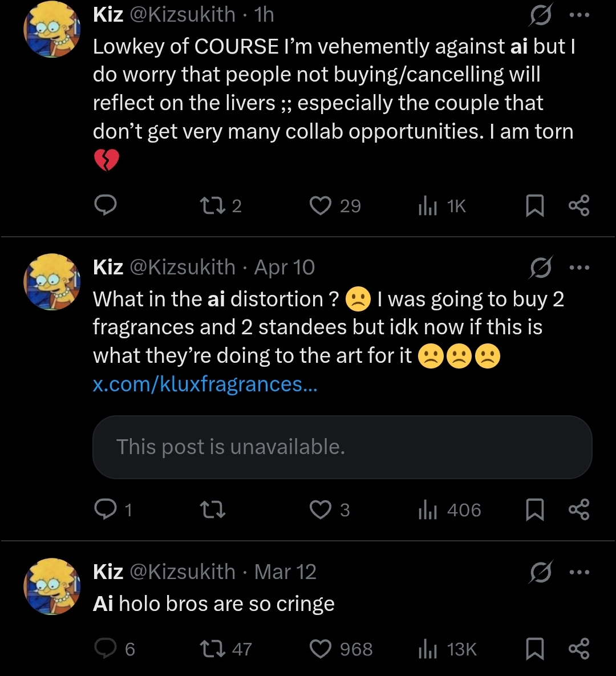Image resolution: width=616 pixels, height=676 pixels.
Task: Like the Apr 10 post with 3 likes
Action: (321, 509)
